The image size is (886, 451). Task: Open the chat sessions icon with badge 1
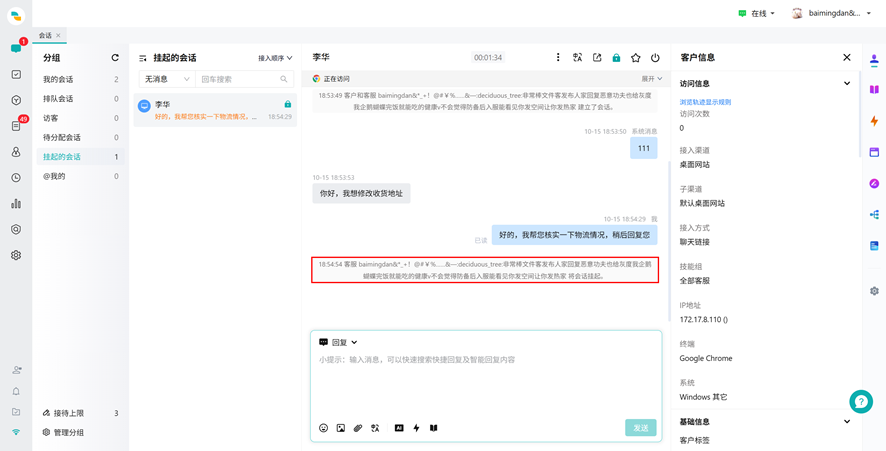[x=16, y=48]
